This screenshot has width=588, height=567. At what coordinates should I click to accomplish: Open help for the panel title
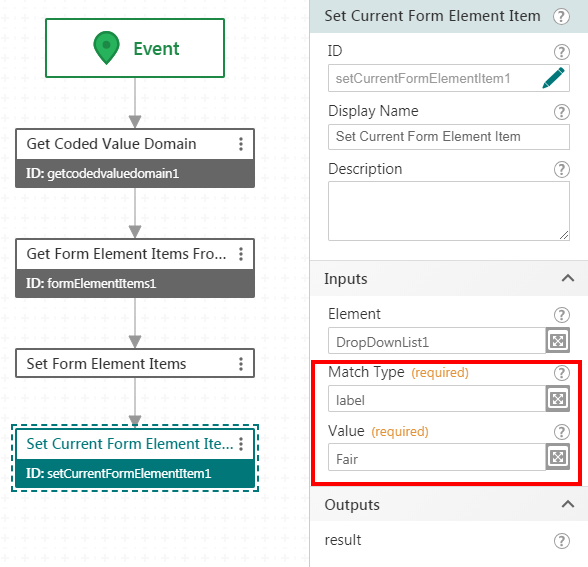pos(561,16)
